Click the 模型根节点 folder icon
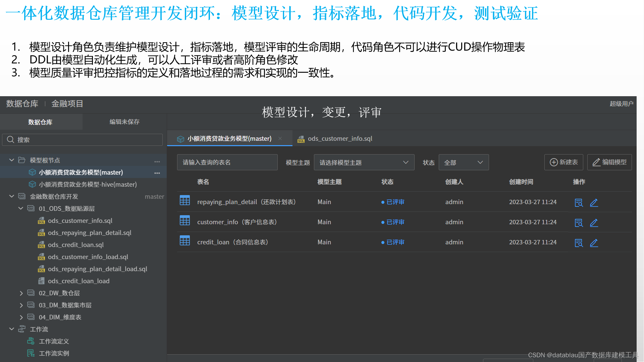 (x=22, y=160)
